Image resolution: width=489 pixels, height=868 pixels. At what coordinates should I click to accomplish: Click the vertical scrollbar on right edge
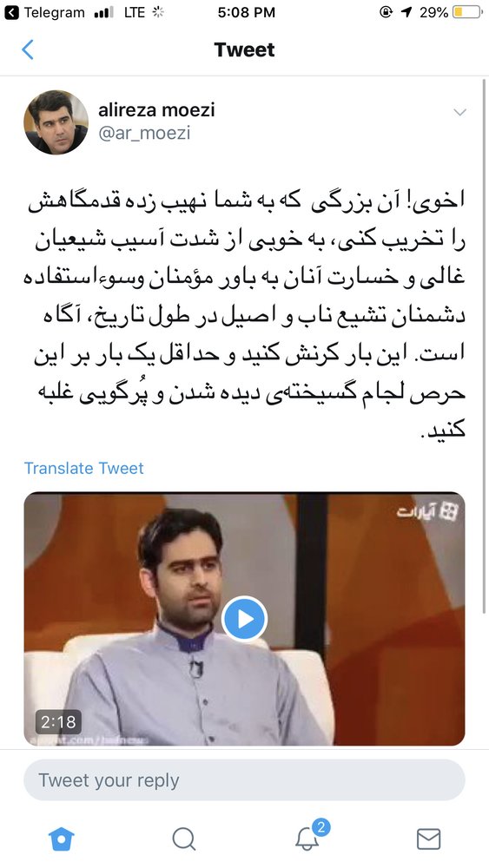click(x=483, y=346)
